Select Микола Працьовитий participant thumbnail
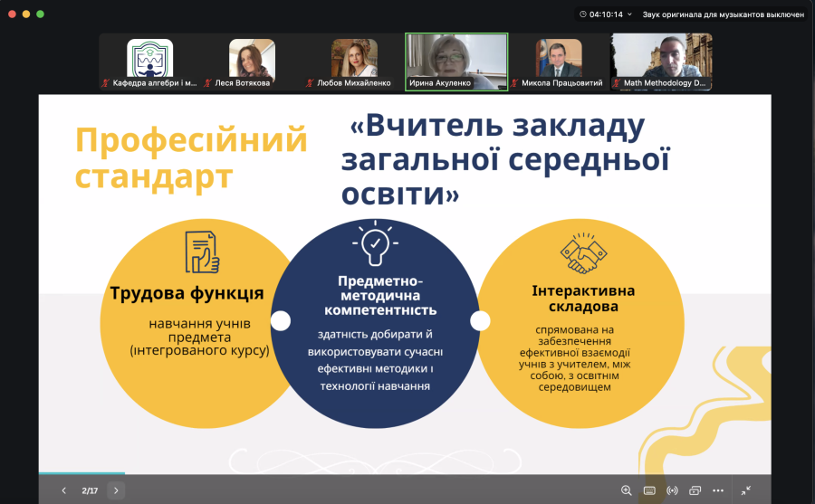Viewport: 815px width, 504px height. coord(559,58)
